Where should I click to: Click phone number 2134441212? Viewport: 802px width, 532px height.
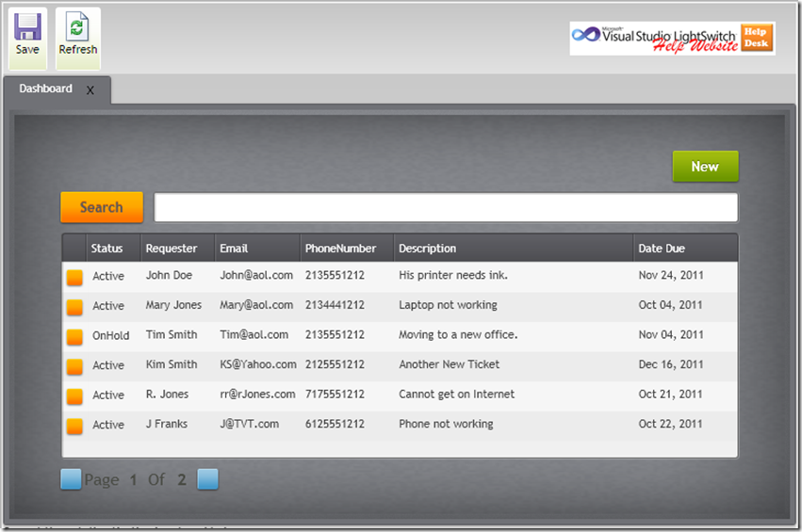point(335,305)
